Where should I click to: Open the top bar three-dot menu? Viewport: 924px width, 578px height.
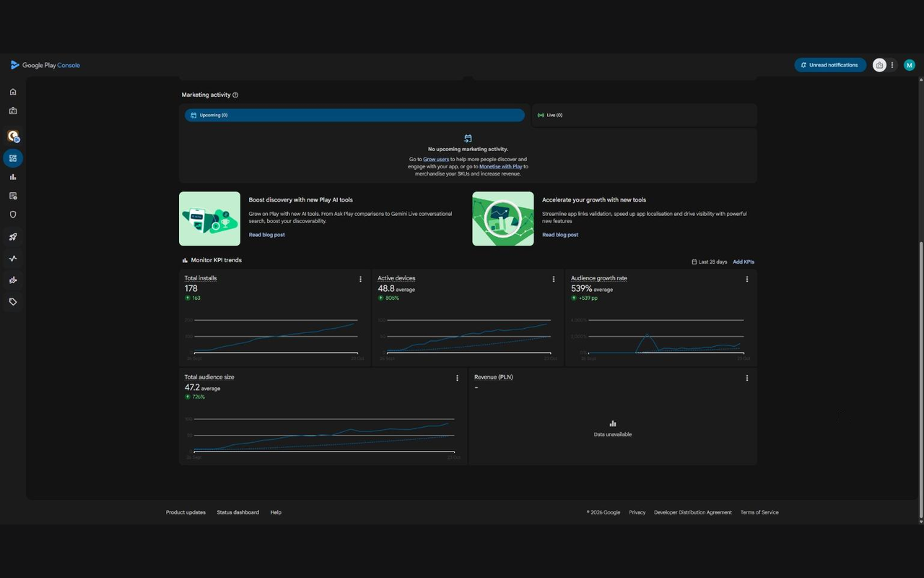pyautogui.click(x=892, y=65)
